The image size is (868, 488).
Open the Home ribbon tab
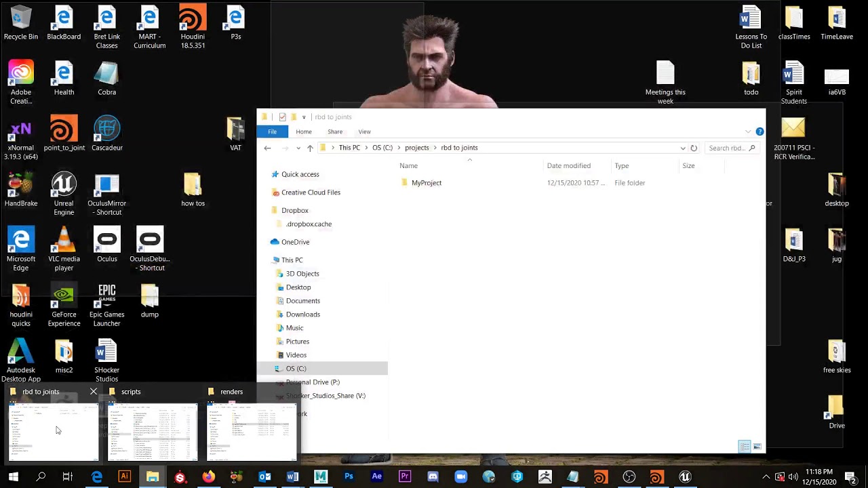point(304,131)
